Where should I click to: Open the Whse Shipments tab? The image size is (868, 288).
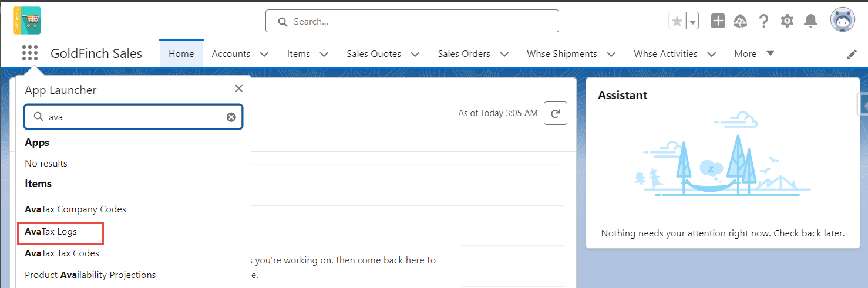point(562,53)
